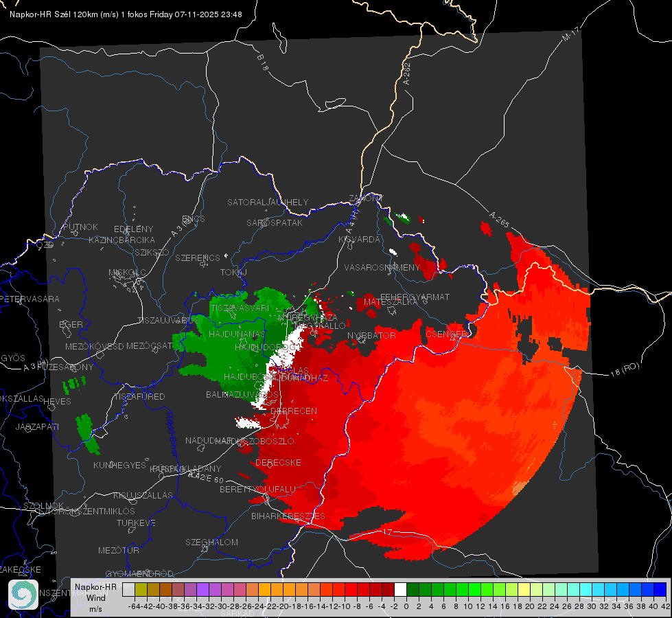Screen dimensions: 672x618
Task: Click the blue Hajdú-Bihar county label
Action: [172, 433]
